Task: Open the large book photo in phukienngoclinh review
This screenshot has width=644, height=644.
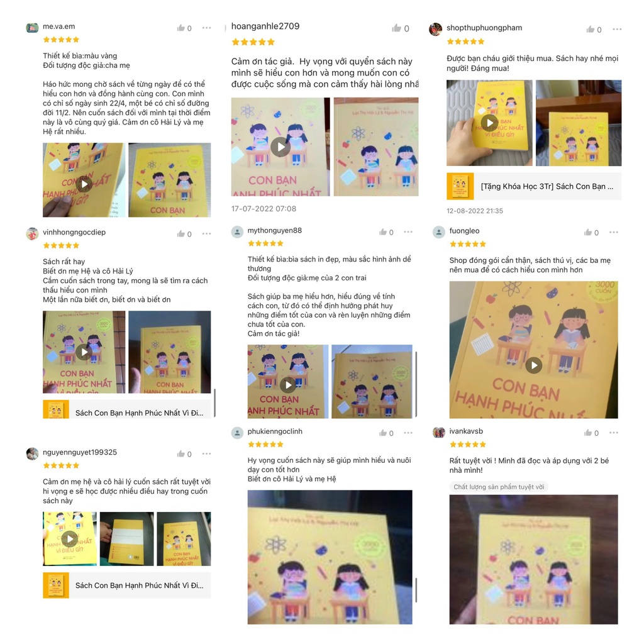Action: point(330,557)
